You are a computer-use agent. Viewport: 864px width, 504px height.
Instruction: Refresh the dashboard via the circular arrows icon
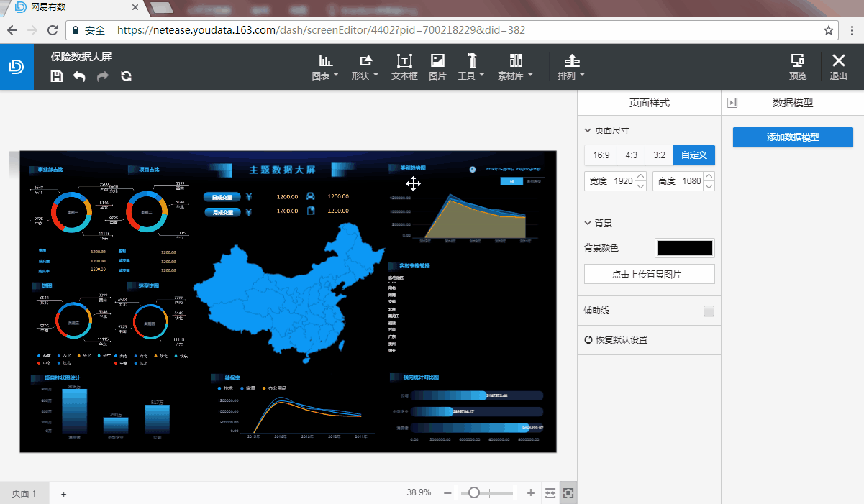click(x=126, y=76)
